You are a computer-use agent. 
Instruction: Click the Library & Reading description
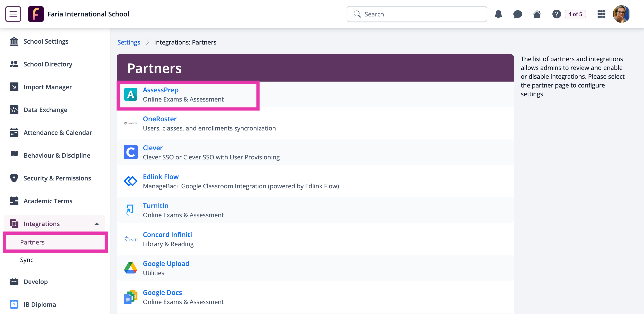pyautogui.click(x=168, y=244)
